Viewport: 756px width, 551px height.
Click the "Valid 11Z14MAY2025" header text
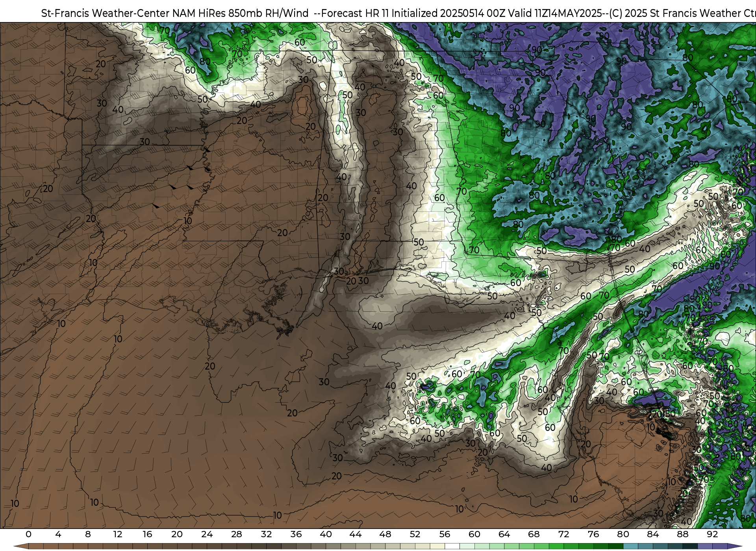pyautogui.click(x=554, y=13)
